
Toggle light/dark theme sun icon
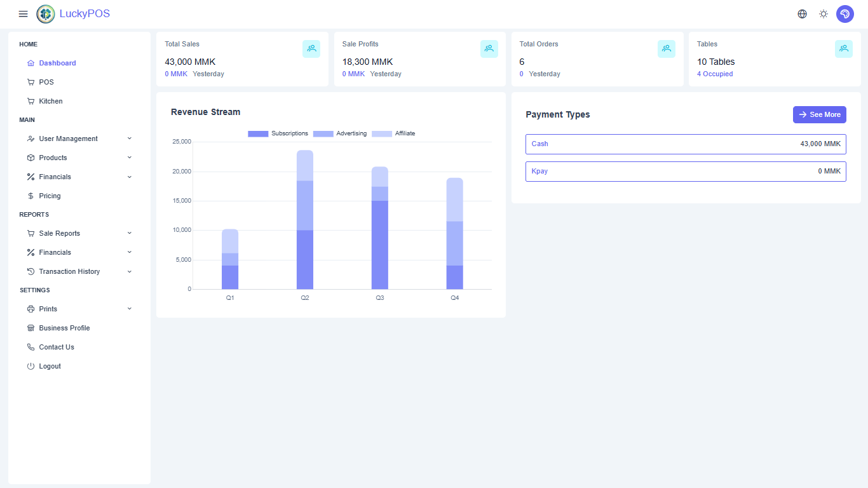point(824,14)
